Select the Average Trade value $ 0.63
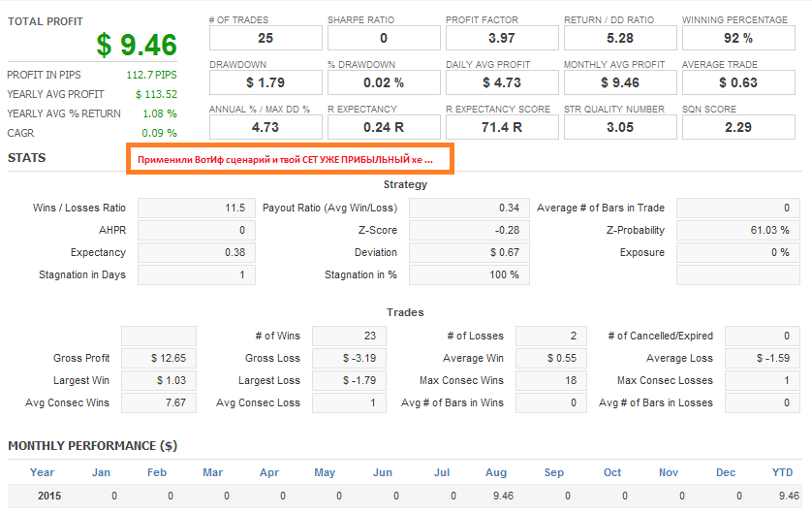Screen dimensions: 812x514 738,82
